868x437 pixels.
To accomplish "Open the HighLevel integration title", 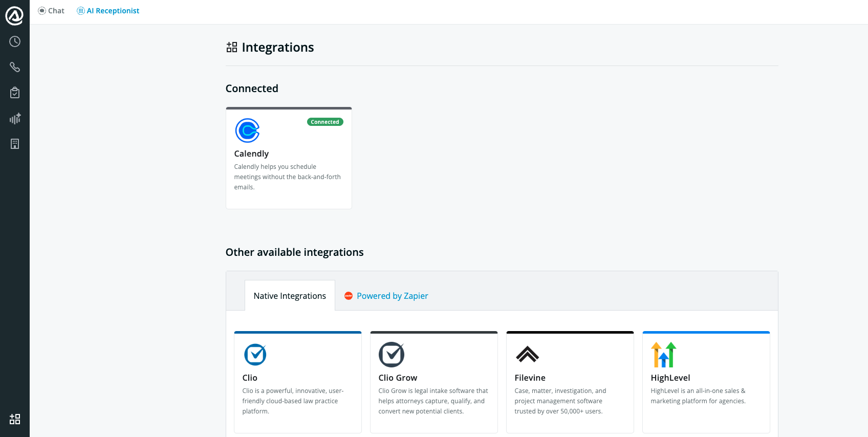I will [x=670, y=378].
